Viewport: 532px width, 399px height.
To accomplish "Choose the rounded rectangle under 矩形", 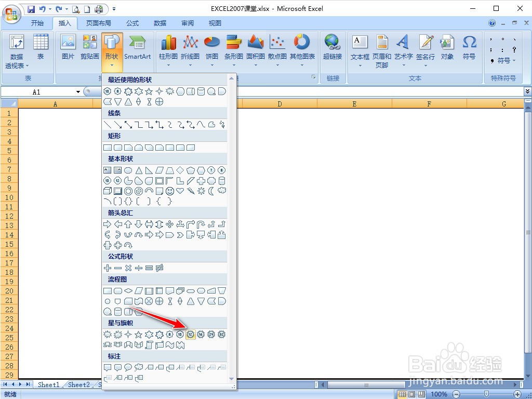I will (118, 148).
